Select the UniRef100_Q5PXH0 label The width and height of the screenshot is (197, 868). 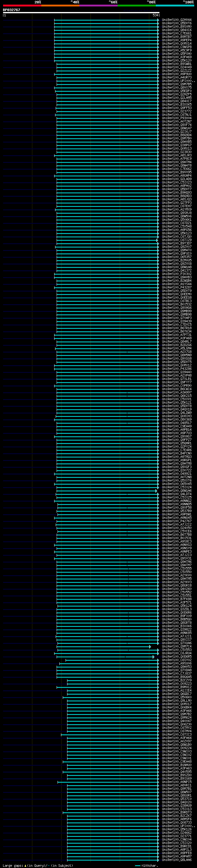point(177,54)
